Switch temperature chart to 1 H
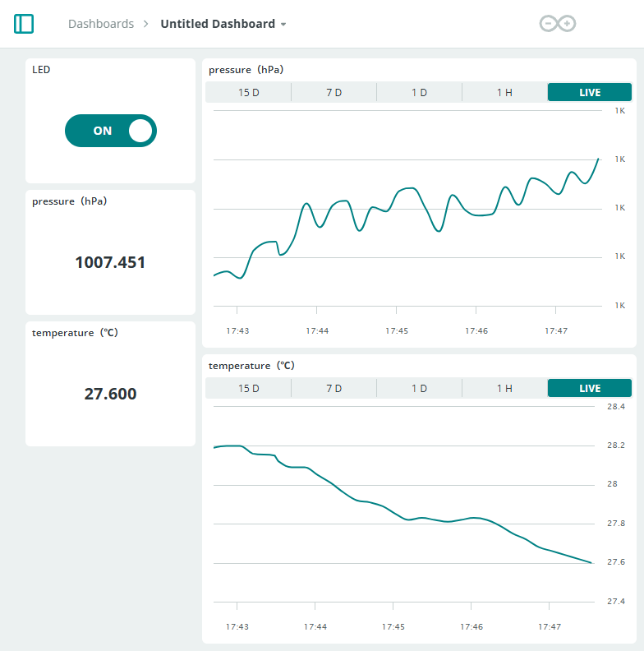Image resolution: width=644 pixels, height=651 pixels. [504, 388]
